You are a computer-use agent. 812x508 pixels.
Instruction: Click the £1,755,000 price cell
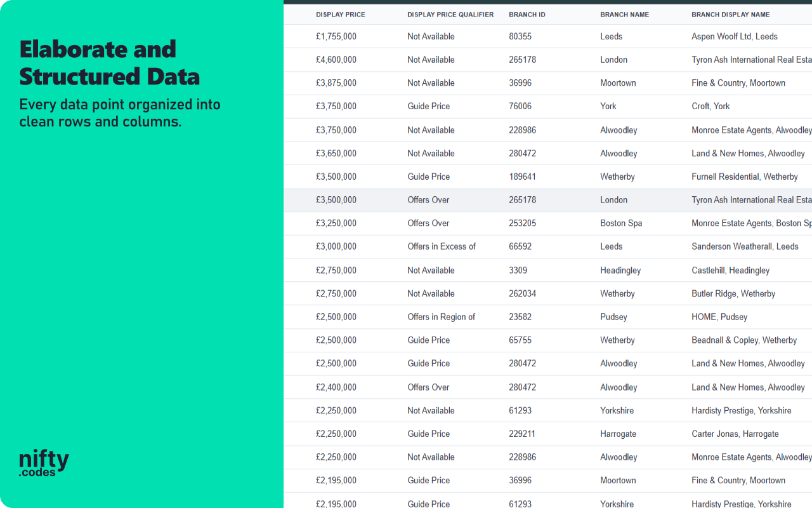point(336,36)
